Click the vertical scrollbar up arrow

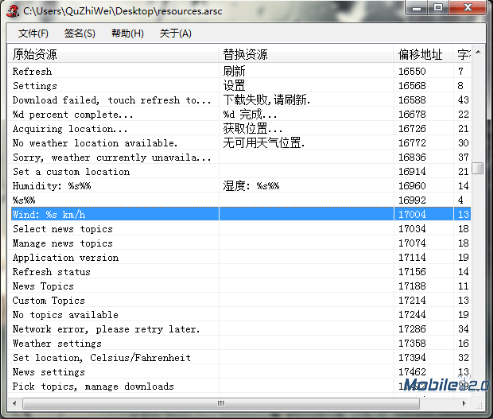[x=478, y=52]
